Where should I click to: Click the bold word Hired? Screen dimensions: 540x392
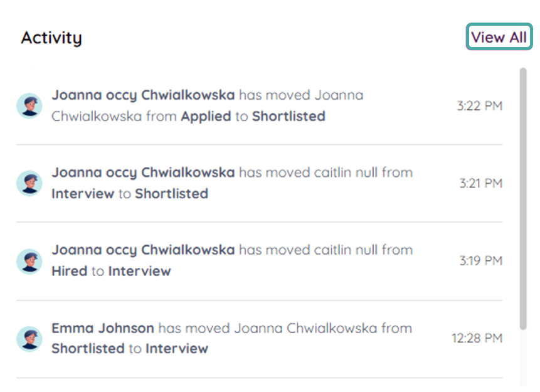[x=69, y=272]
